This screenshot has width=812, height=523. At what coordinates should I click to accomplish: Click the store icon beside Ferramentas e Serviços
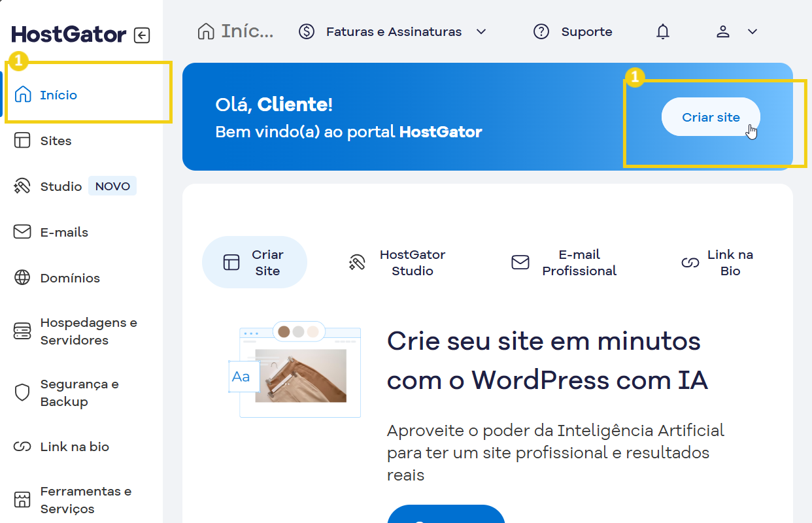coord(22,500)
